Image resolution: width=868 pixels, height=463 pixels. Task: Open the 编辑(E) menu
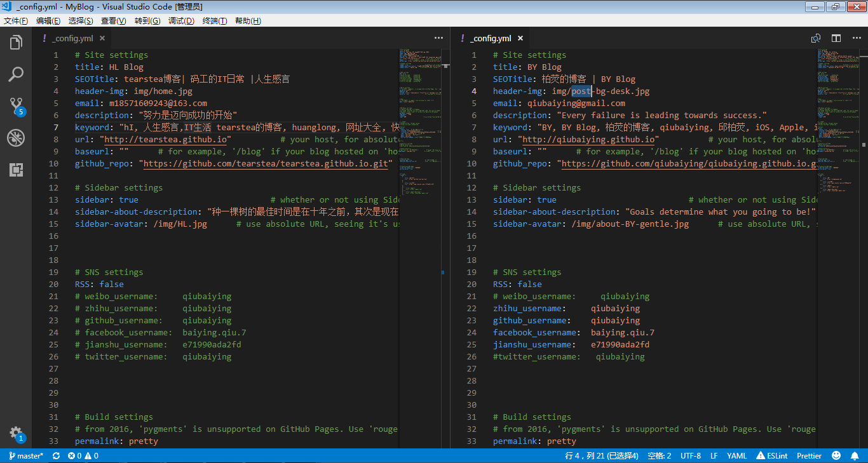click(x=48, y=21)
